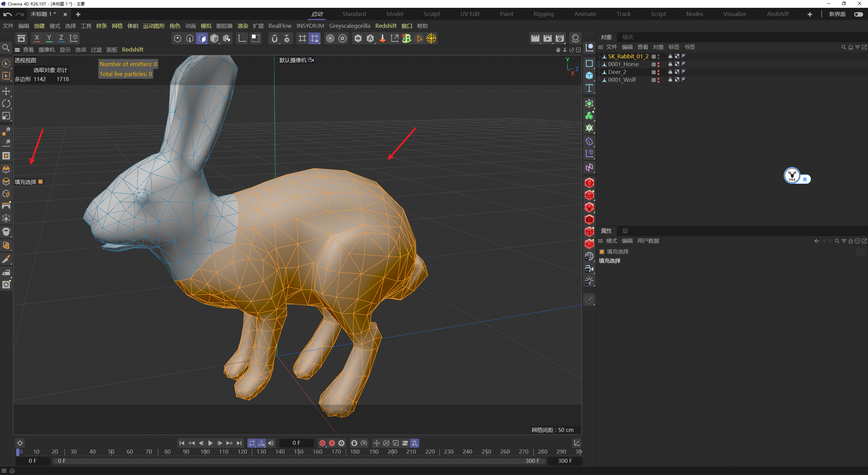The height and width of the screenshot is (475, 868).
Task: Open Attributes panel hamburger menu
Action: tap(600, 241)
